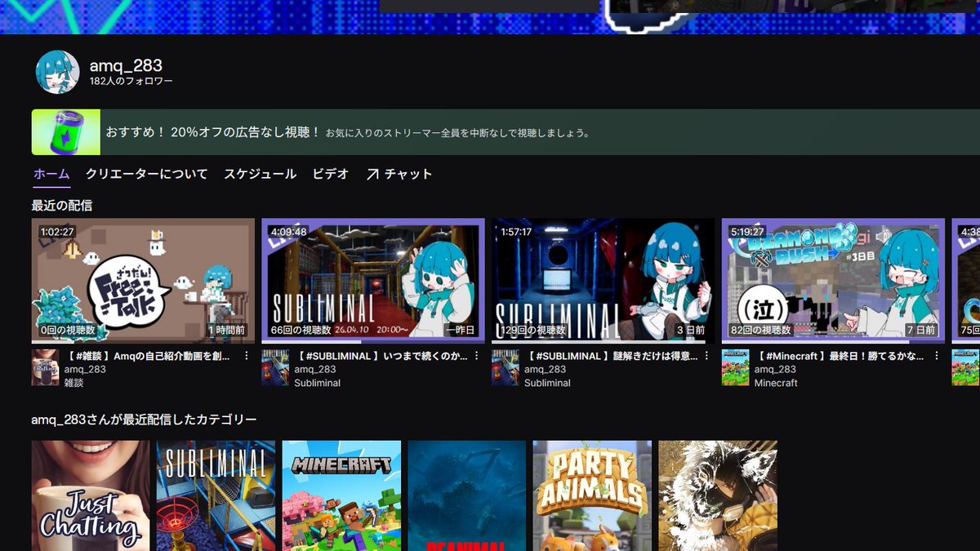Play the SUBLIMINAL thumbnail with 4:09:48 duration

click(373, 281)
